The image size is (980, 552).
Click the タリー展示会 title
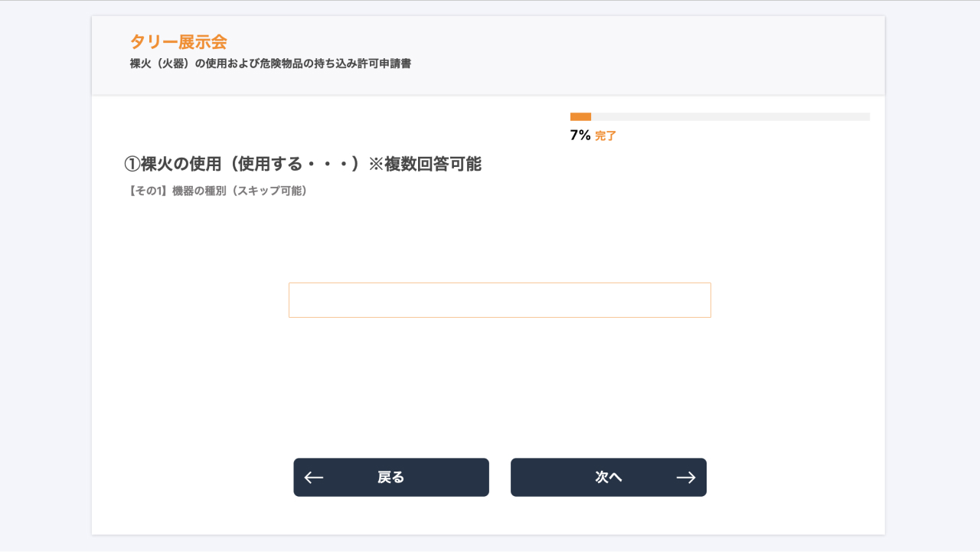point(178,41)
